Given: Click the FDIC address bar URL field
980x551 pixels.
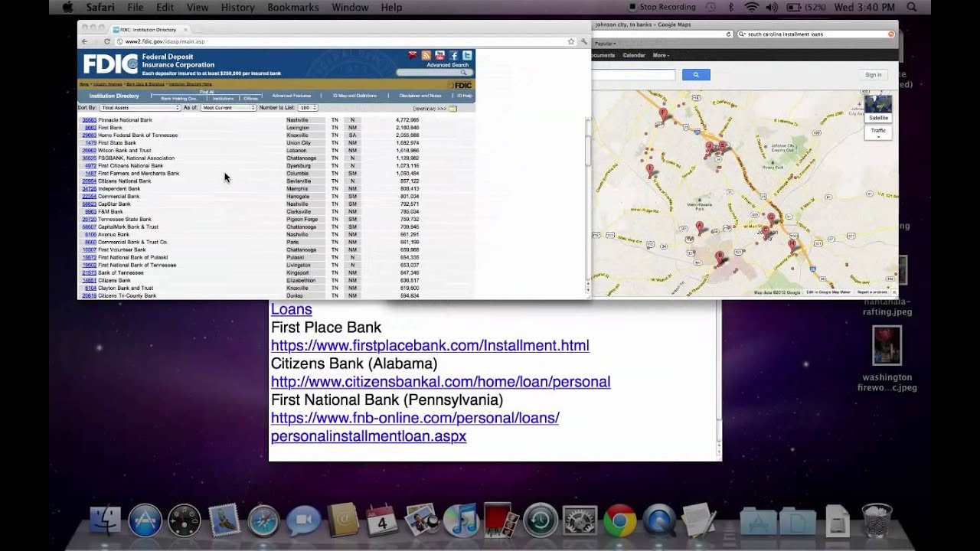Looking at the screenshot, I should 345,41.
